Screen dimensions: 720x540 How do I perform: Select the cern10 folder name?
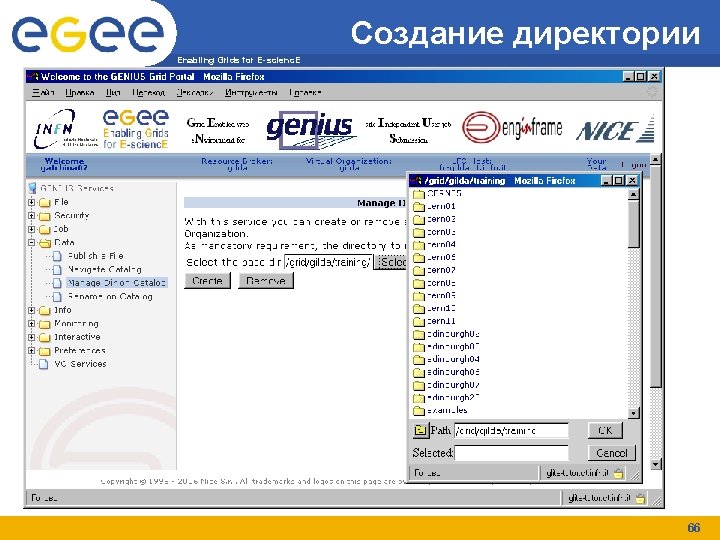coord(441,309)
